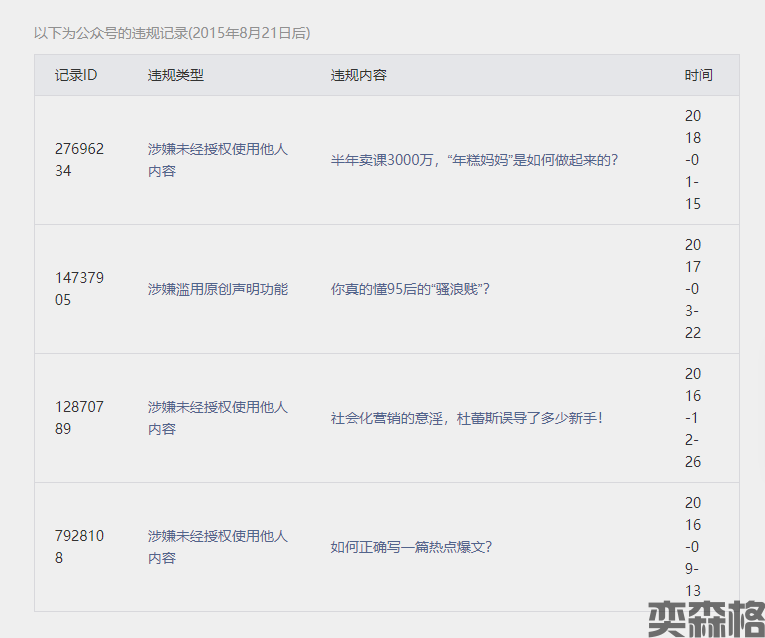Screen dimensions: 765x638
Task: Click the 记录ID column header
Action: (x=76, y=75)
